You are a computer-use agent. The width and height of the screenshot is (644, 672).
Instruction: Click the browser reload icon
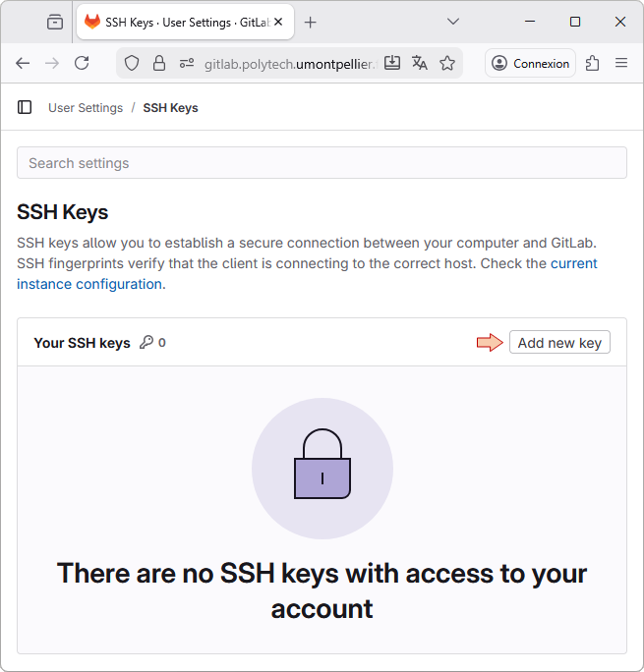point(82,63)
